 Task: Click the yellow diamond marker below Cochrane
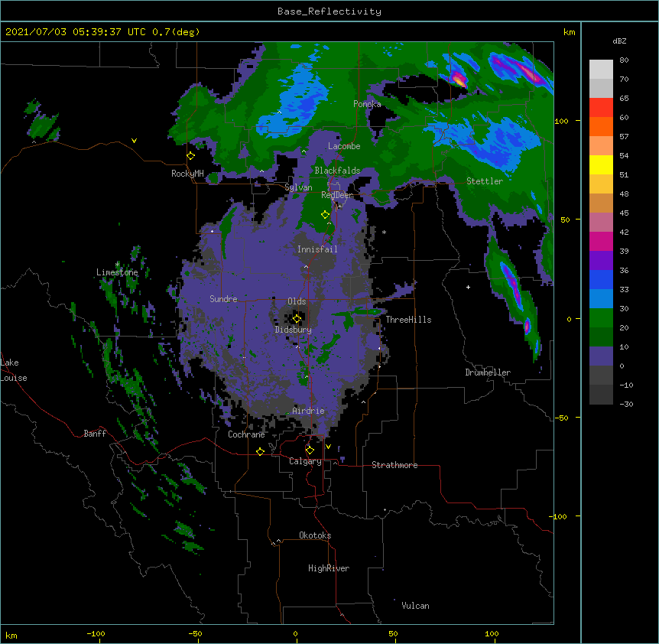(x=260, y=451)
